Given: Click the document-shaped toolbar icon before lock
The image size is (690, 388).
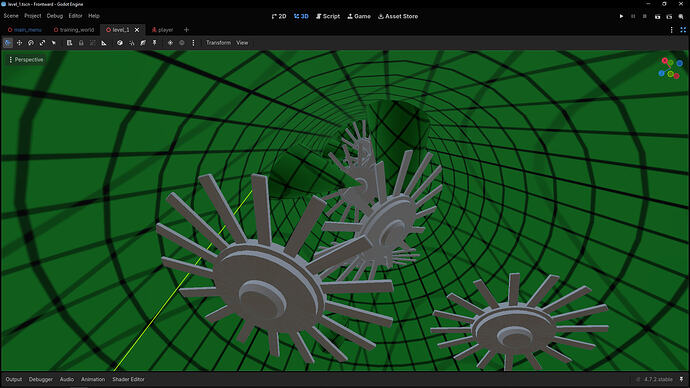Looking at the screenshot, I should click(x=70, y=43).
